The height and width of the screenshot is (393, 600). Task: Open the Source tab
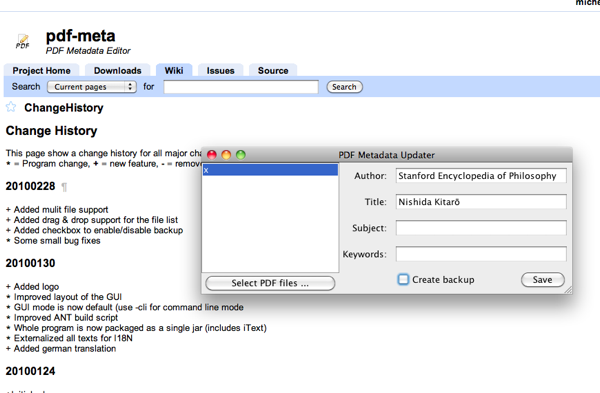point(273,70)
